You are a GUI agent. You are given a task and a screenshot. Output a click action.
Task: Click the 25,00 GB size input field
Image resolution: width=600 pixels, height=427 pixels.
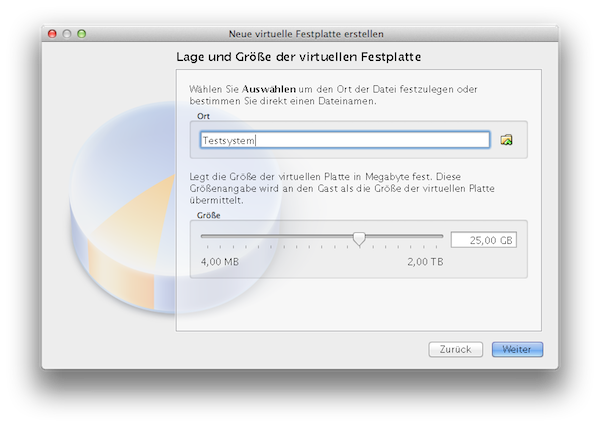[484, 240]
